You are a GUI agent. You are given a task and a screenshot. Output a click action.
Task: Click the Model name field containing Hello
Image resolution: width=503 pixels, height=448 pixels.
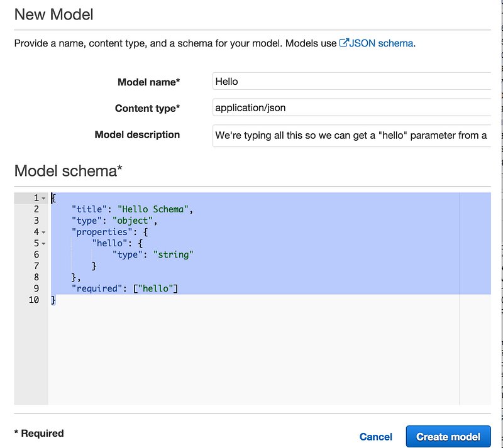coord(351,82)
